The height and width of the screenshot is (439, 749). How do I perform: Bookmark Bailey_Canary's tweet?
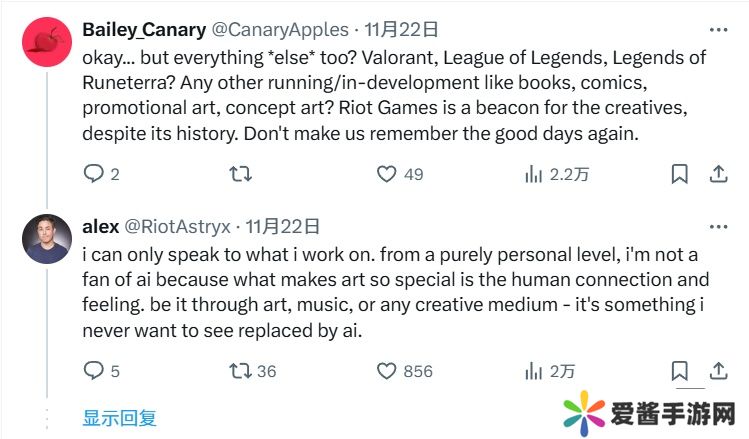coord(680,174)
